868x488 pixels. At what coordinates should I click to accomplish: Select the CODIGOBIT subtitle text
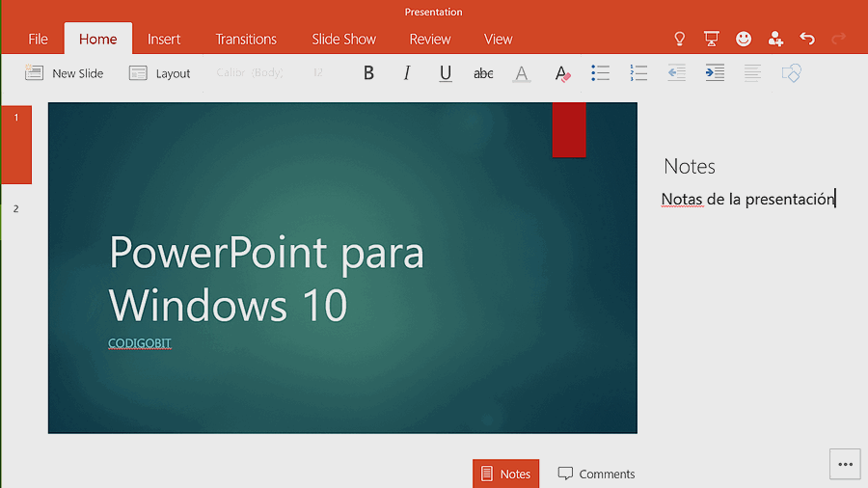[140, 343]
